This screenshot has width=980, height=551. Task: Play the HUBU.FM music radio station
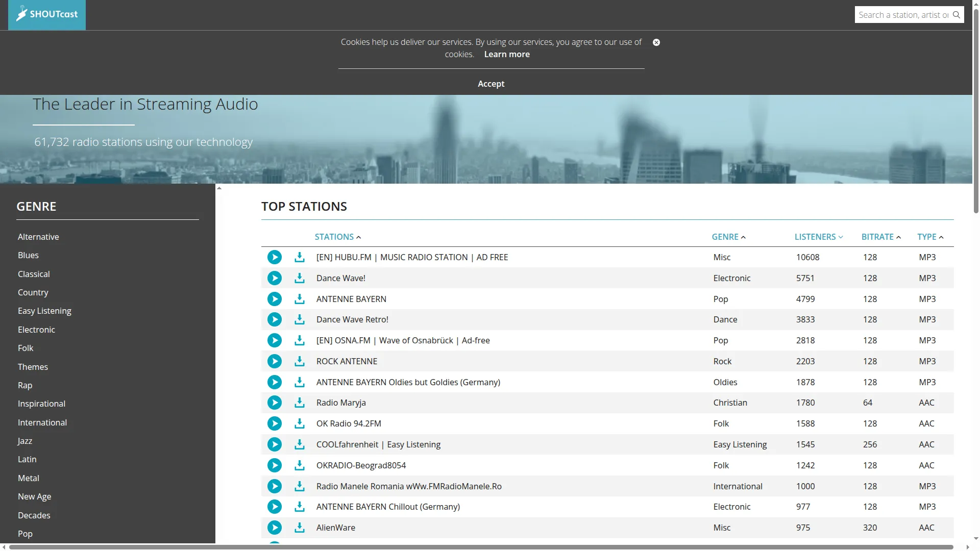pos(275,257)
